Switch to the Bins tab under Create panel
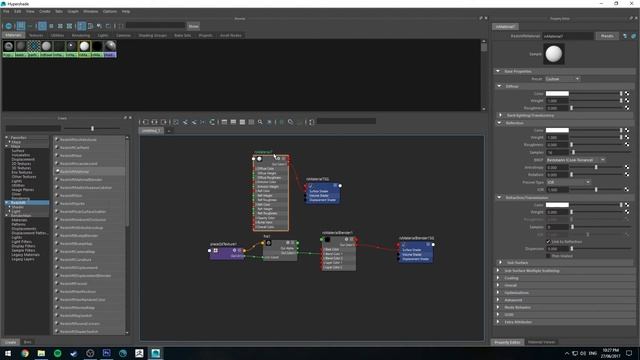Image resolution: width=640 pixels, height=360 pixels. coord(27,342)
